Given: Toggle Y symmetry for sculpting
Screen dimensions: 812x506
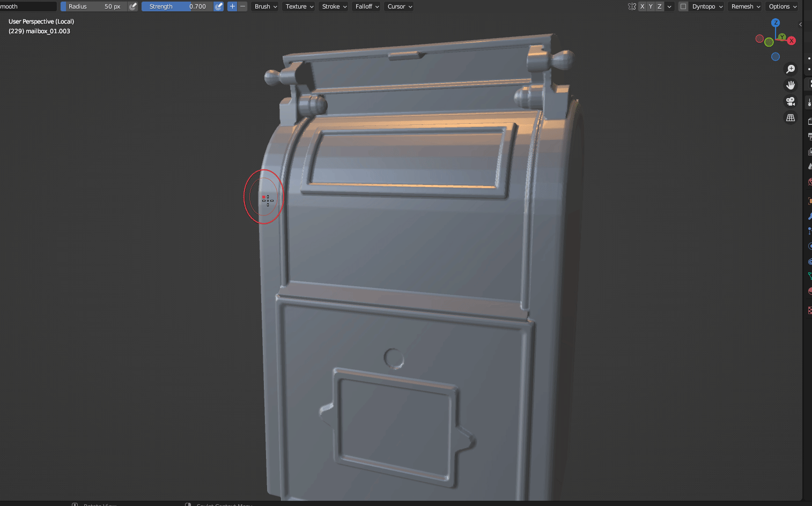Looking at the screenshot, I should pyautogui.click(x=651, y=6).
